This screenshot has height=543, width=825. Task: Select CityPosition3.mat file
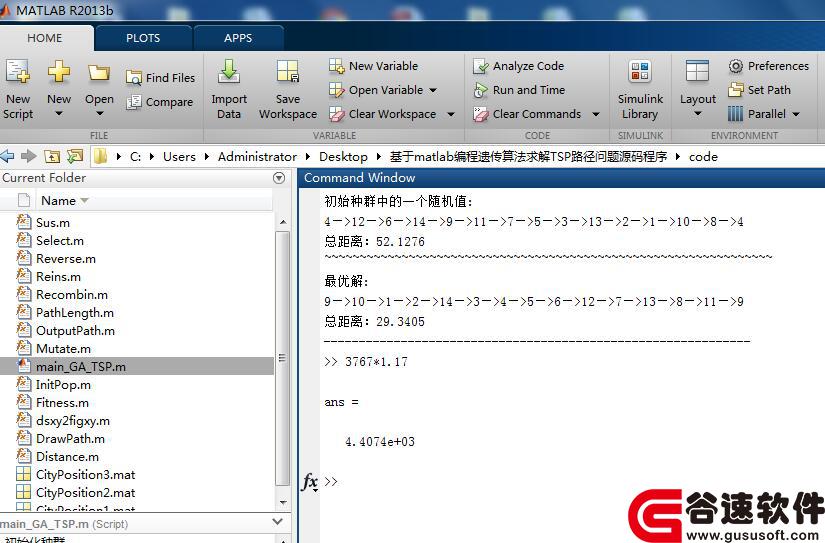[x=85, y=475]
